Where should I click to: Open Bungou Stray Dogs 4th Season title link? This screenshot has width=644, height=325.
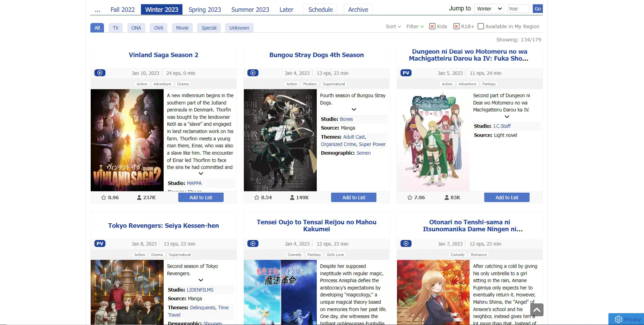pyautogui.click(x=316, y=55)
